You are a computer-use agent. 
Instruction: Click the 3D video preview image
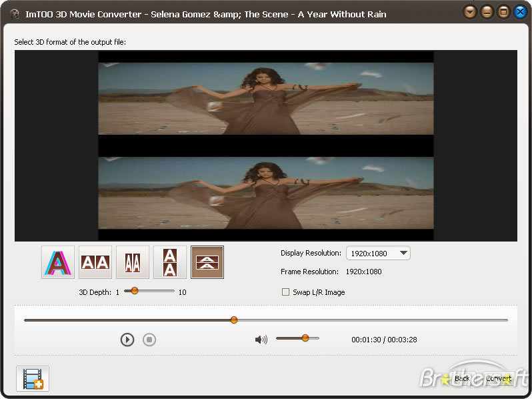point(265,145)
